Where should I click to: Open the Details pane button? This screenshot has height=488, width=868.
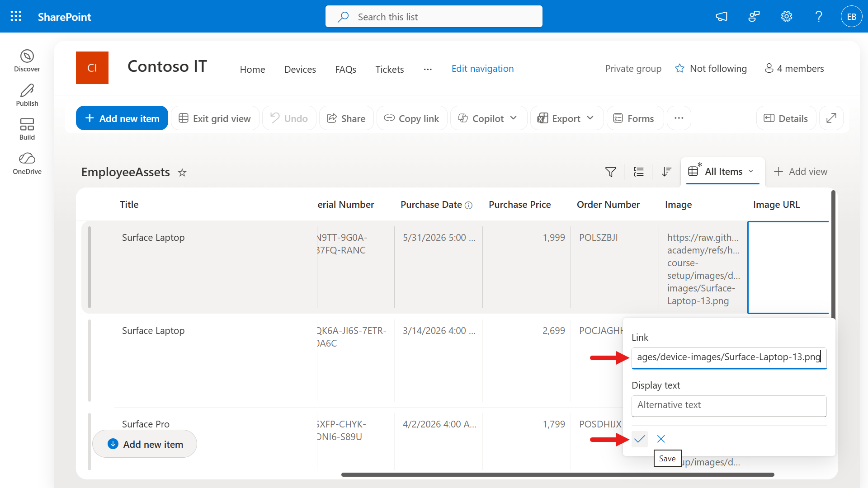(786, 118)
